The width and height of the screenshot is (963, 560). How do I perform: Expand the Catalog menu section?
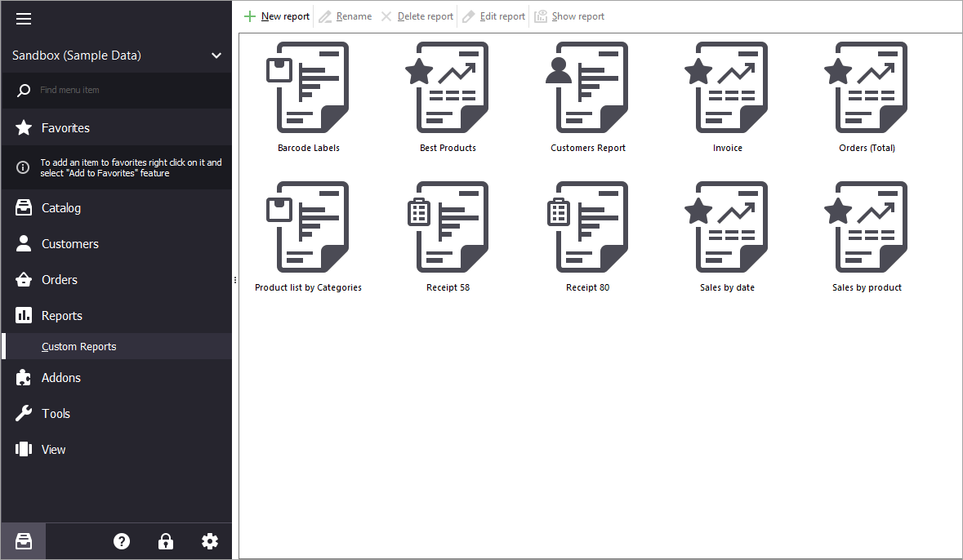pyautogui.click(x=61, y=208)
